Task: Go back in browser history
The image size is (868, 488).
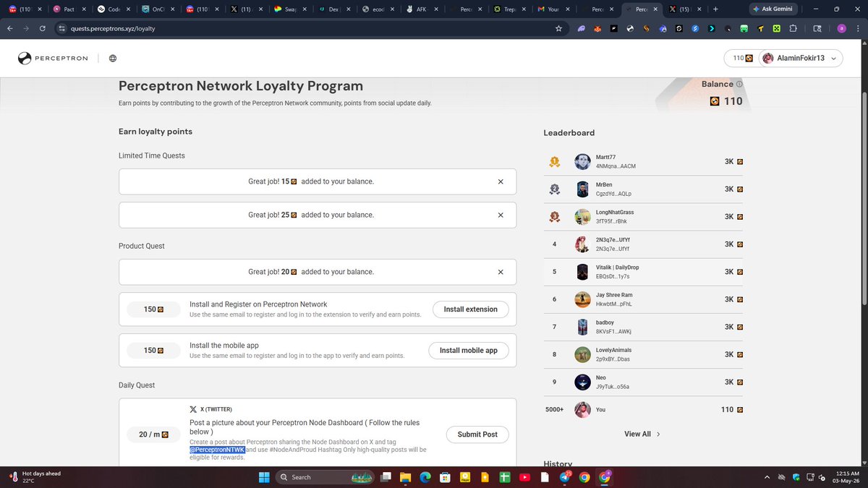Action: (x=11, y=28)
